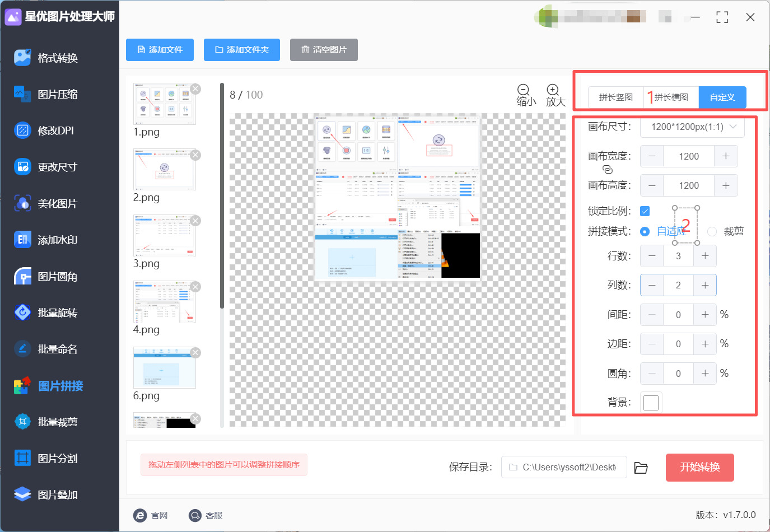Select the 自定义 tab
The height and width of the screenshot is (532, 770).
tap(722, 97)
